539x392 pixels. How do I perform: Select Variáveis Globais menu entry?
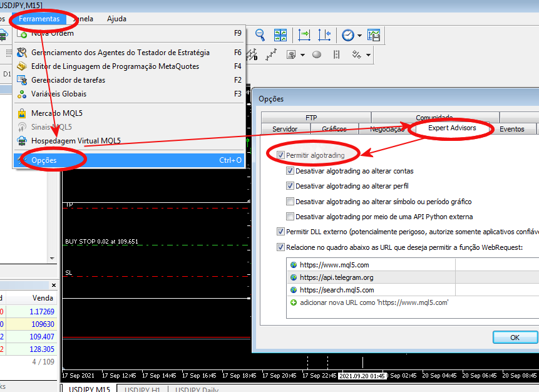coord(129,93)
